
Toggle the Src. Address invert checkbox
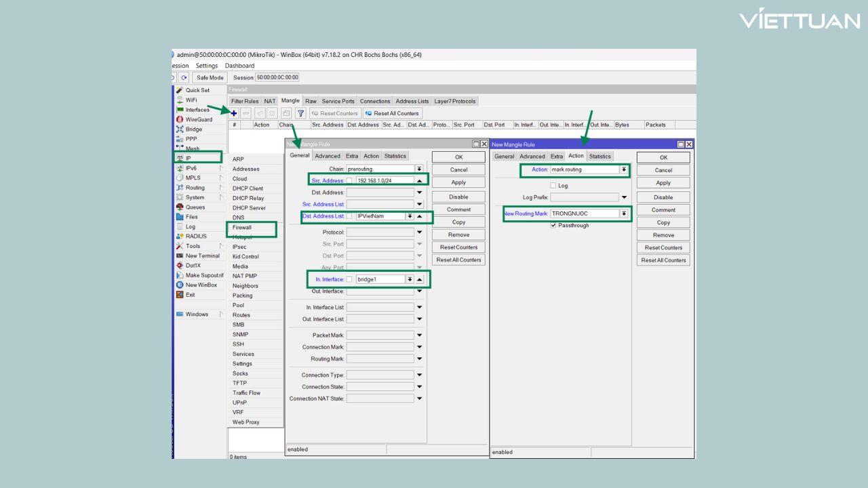[350, 181]
